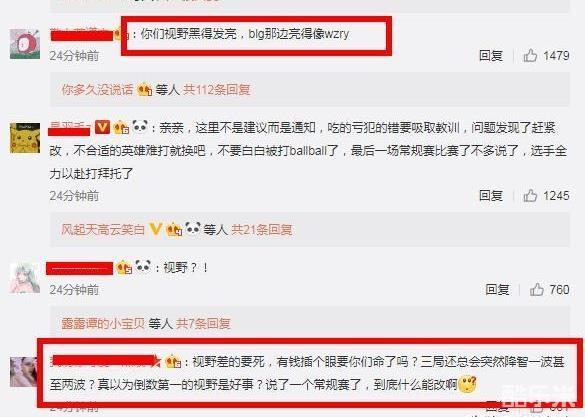Image resolution: width=585 pixels, height=417 pixels.
Task: Open user 风起天高云笑白 profile link
Action: pyautogui.click(x=103, y=229)
